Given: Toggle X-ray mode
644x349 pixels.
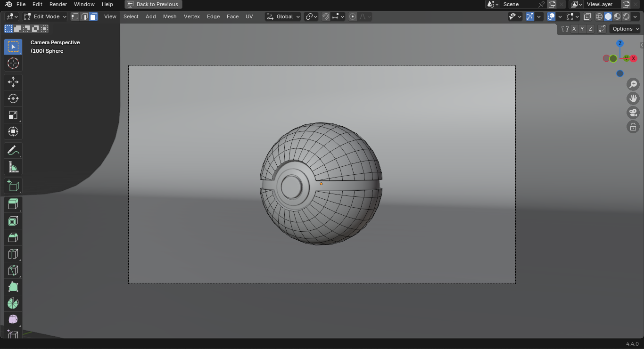Looking at the screenshot, I should 587,16.
